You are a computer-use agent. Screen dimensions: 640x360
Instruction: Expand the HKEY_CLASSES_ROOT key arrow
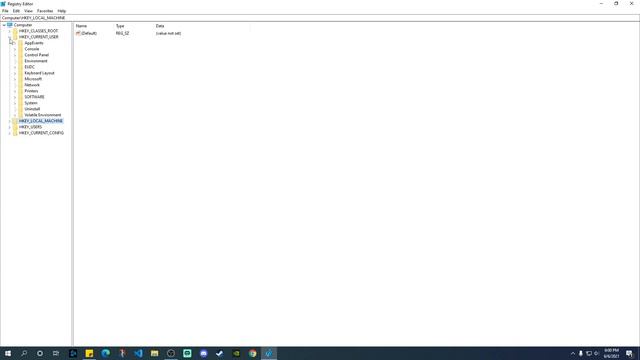pos(10,31)
